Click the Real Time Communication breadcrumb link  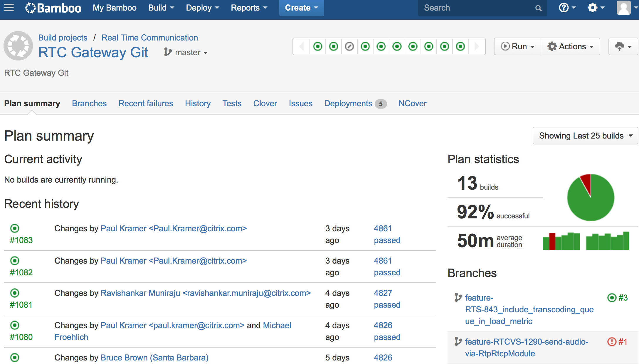pyautogui.click(x=149, y=38)
